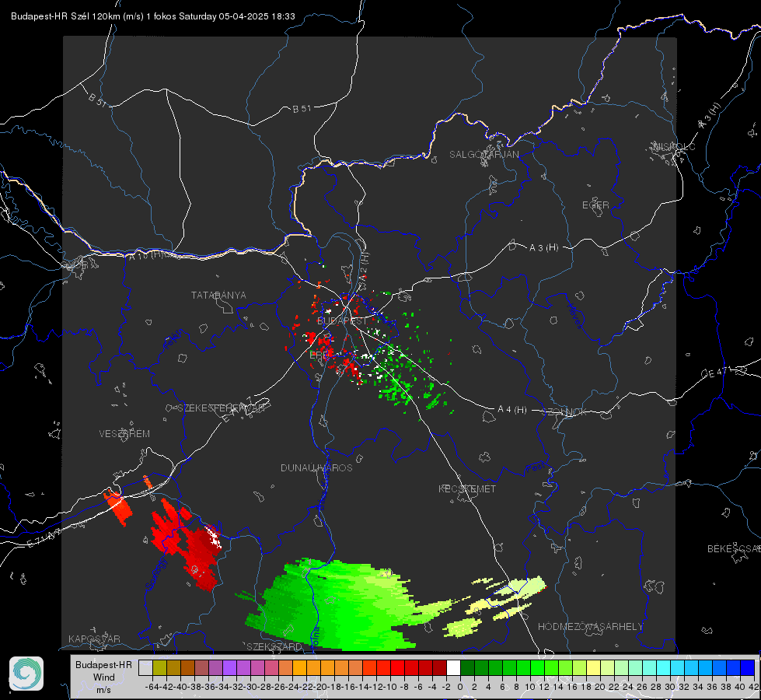Click the 'E 71' road label near Szekesfehervar
761x700 pixels.
point(236,411)
